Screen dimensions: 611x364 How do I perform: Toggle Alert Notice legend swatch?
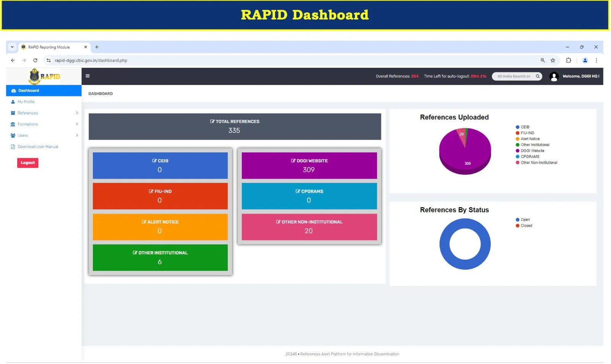[517, 139]
